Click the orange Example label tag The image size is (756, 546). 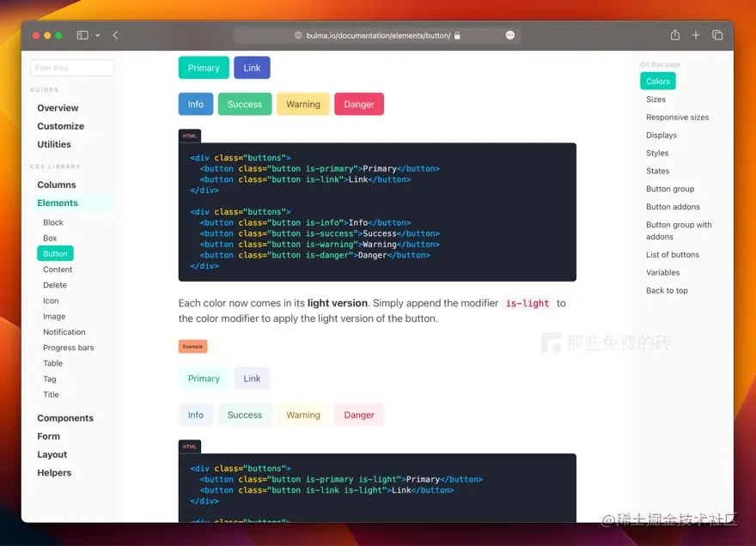coord(192,347)
